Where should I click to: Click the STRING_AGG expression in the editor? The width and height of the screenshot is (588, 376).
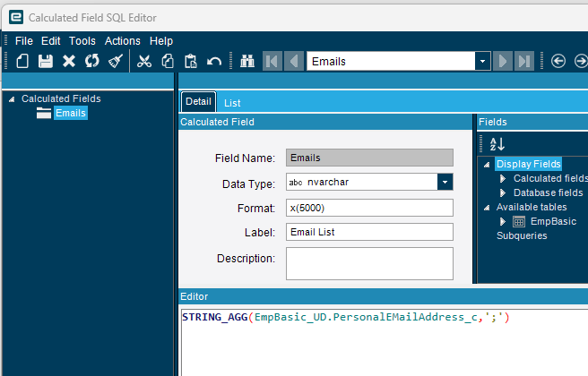pyautogui.click(x=345, y=317)
